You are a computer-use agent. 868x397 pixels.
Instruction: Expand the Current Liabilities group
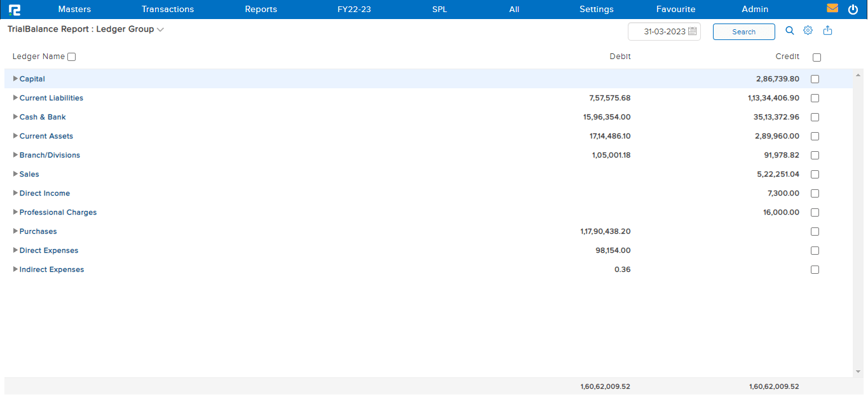[x=15, y=98]
